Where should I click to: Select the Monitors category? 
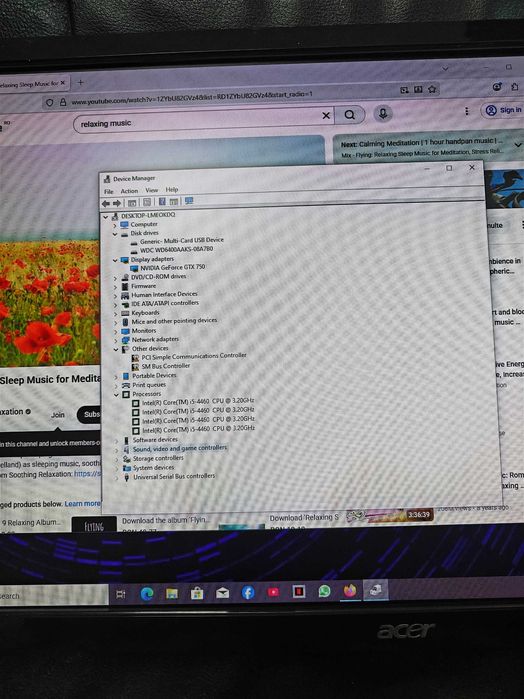[x=144, y=331]
